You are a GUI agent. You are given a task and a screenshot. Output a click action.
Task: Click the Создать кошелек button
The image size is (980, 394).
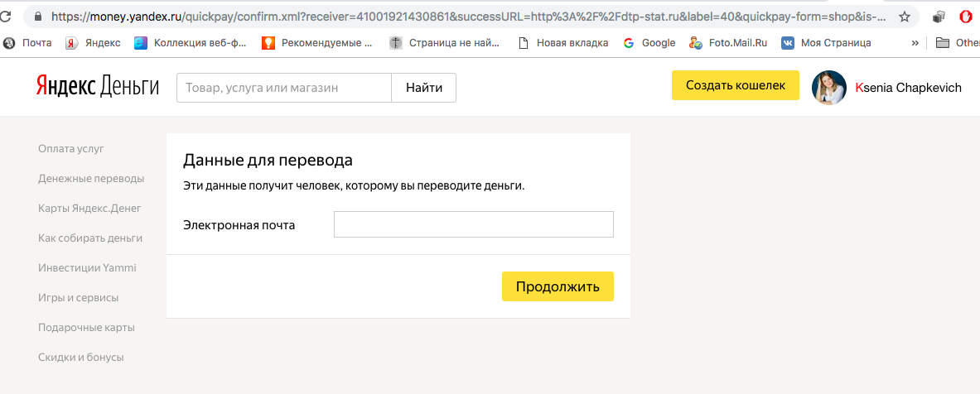point(735,85)
